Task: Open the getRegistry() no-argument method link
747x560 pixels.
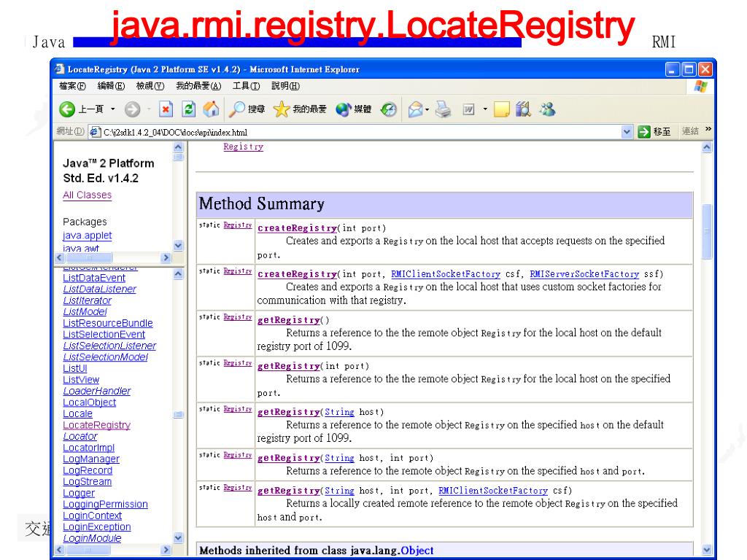Action: (289, 320)
